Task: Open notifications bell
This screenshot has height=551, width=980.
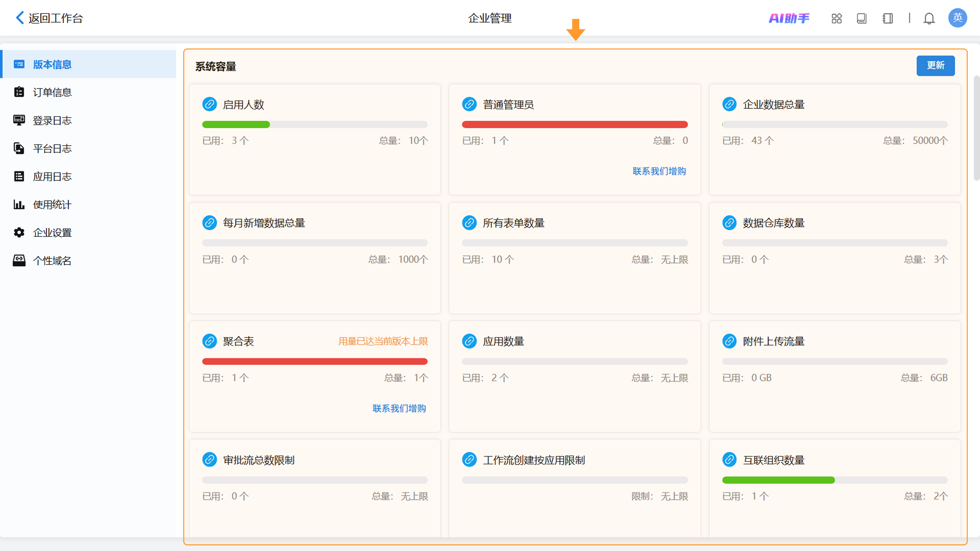Action: (929, 18)
